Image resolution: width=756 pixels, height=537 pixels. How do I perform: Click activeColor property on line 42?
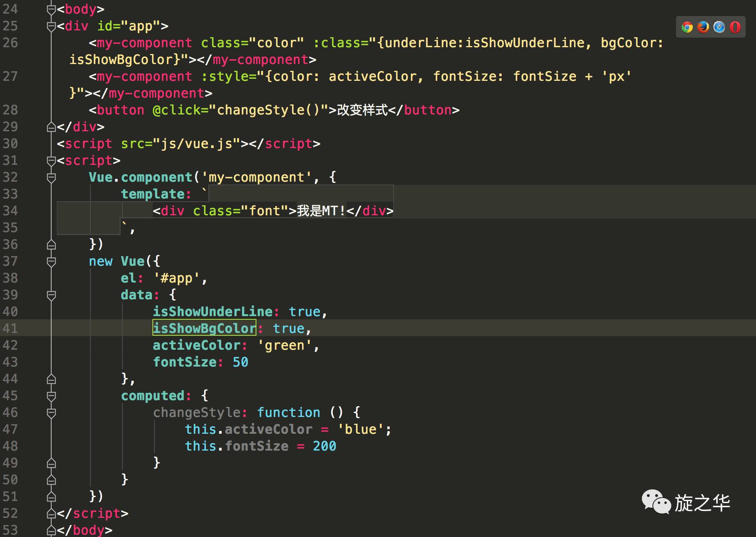click(196, 345)
